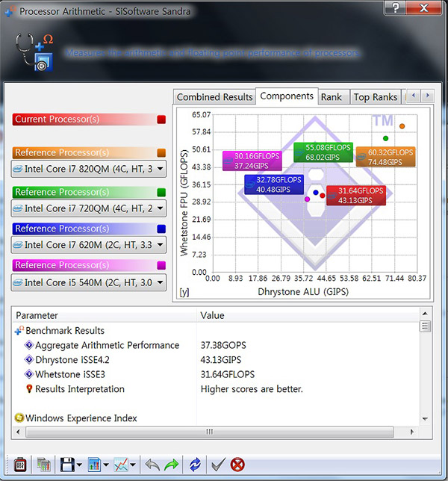Image resolution: width=448 pixels, height=481 pixels.
Task: Toggle the orange reference processor color box
Action: coord(161,153)
